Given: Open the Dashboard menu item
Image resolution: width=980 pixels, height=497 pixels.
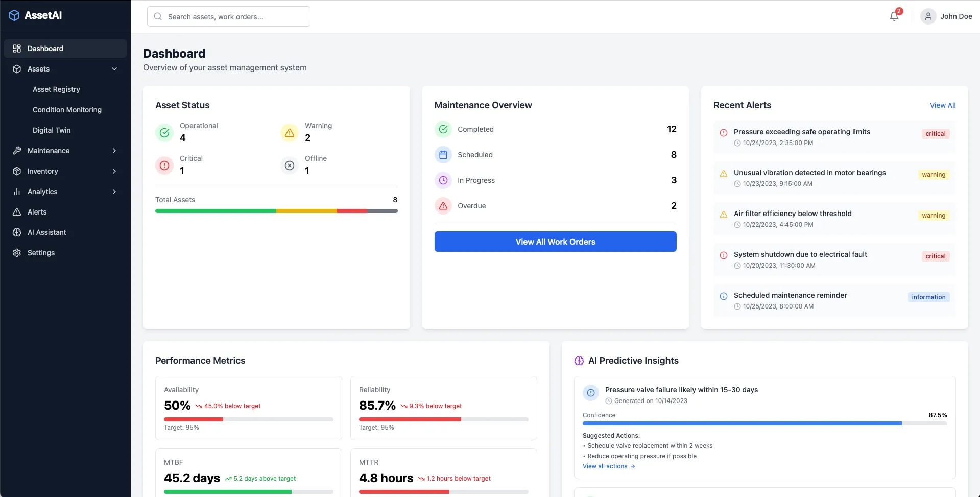Looking at the screenshot, I should tap(65, 49).
